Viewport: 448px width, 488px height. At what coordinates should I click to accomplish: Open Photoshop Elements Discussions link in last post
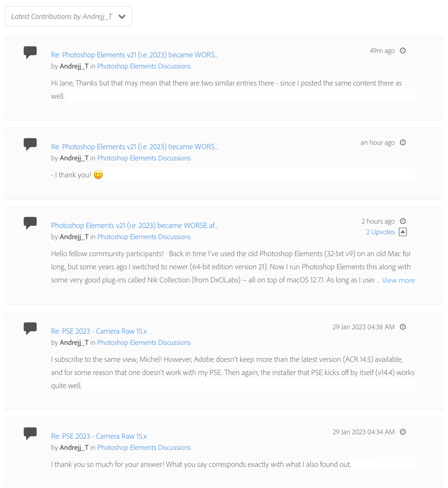click(144, 447)
